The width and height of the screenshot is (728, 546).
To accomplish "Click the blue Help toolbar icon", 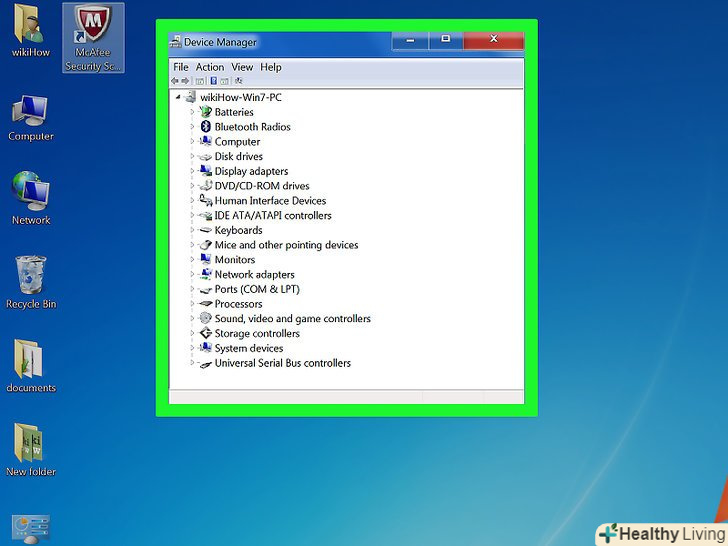I will click(x=212, y=81).
